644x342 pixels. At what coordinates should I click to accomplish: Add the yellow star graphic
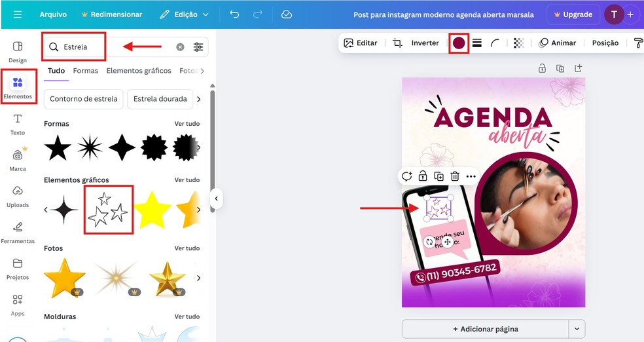pyautogui.click(x=152, y=210)
